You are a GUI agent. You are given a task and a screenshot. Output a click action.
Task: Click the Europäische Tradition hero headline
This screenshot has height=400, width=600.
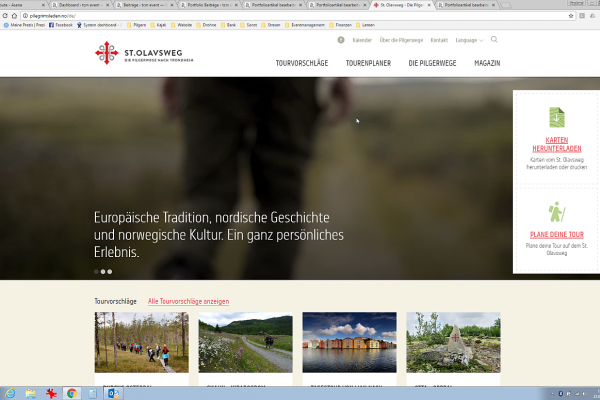point(219,235)
